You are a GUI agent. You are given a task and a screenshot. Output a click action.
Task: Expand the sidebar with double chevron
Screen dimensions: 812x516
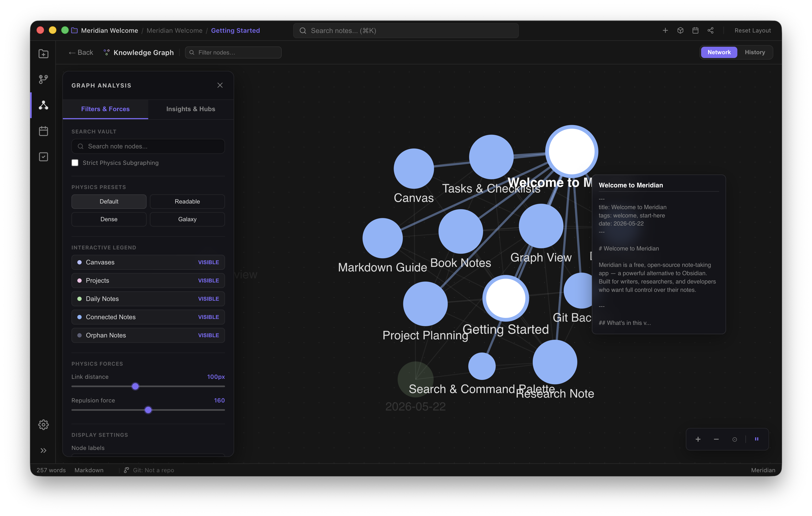44,450
